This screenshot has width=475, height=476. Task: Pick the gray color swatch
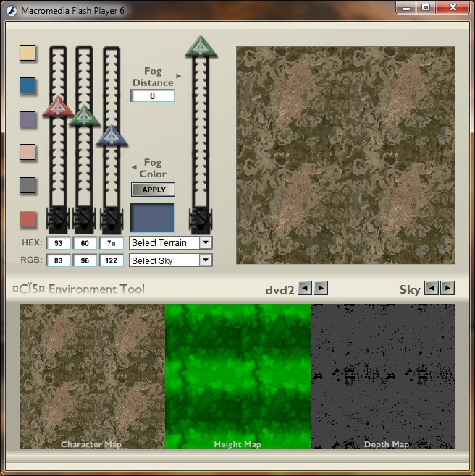[28, 185]
